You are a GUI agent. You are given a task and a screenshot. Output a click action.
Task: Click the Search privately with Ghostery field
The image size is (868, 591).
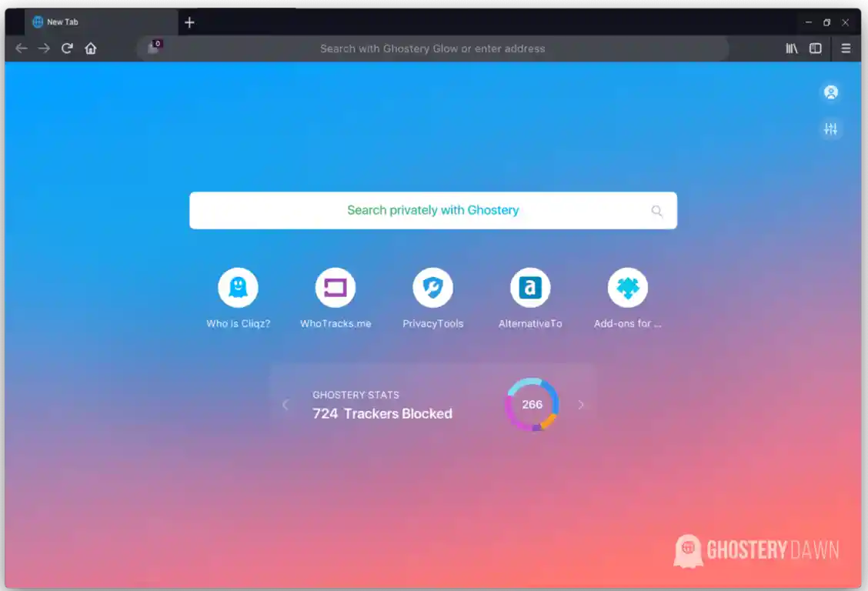[x=433, y=210]
